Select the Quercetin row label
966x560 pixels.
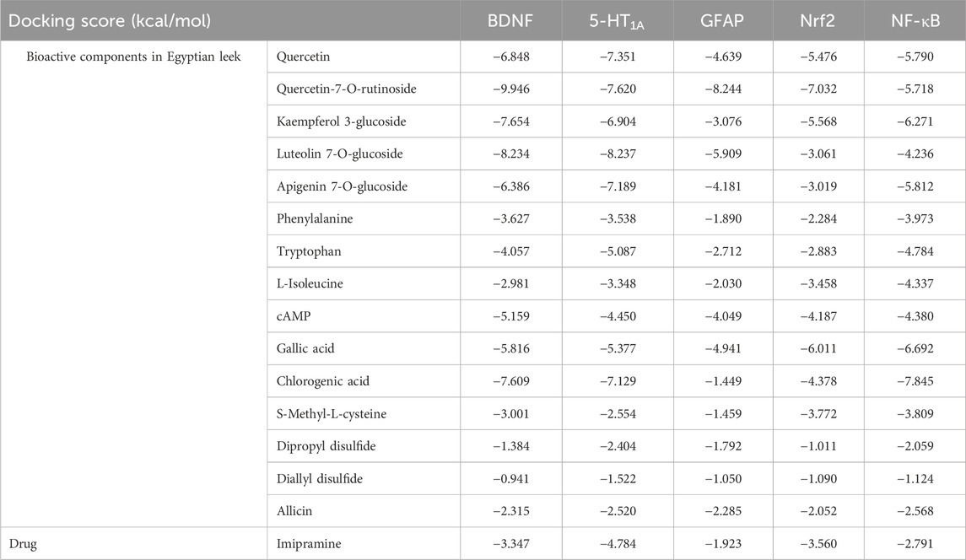pos(304,57)
